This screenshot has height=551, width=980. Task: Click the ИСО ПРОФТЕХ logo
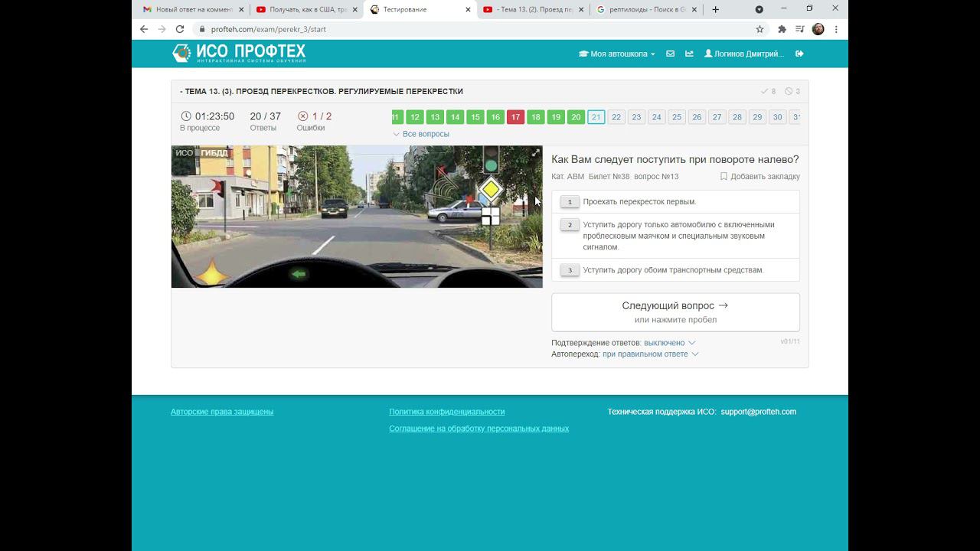point(239,53)
